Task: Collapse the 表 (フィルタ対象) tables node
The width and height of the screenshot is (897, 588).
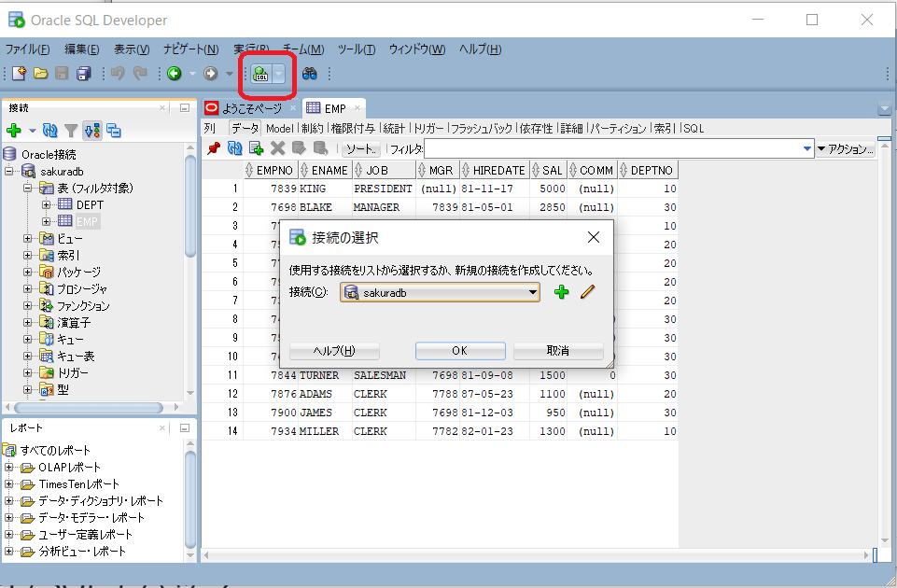Action: [x=27, y=188]
